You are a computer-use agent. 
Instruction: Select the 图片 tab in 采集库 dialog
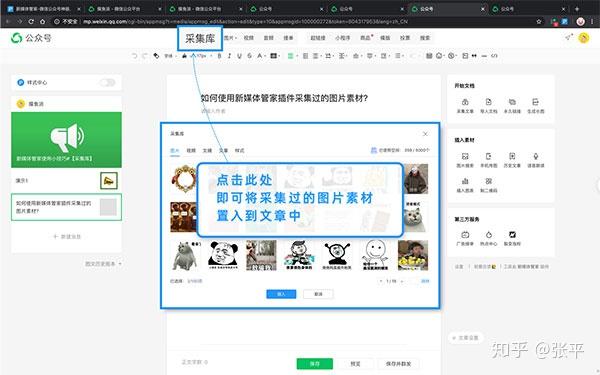(x=174, y=150)
